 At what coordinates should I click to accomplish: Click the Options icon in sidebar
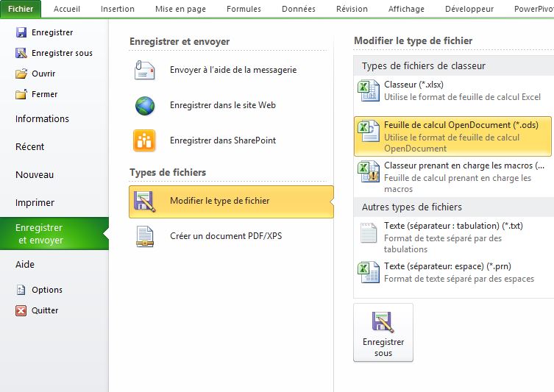pyautogui.click(x=21, y=290)
